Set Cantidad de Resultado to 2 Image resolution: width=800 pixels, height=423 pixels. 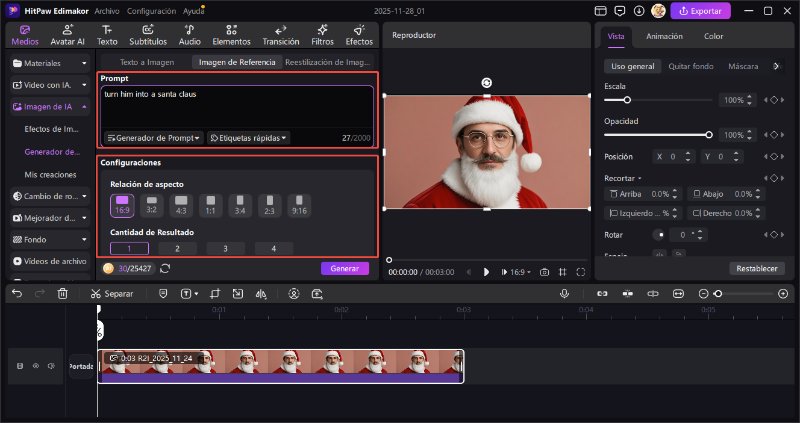[x=178, y=248]
